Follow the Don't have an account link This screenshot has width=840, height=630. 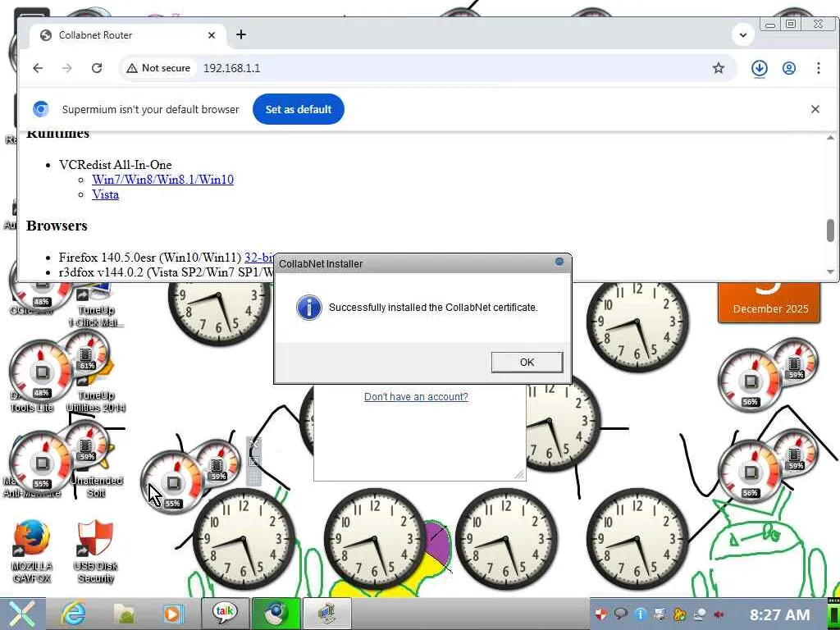[416, 397]
